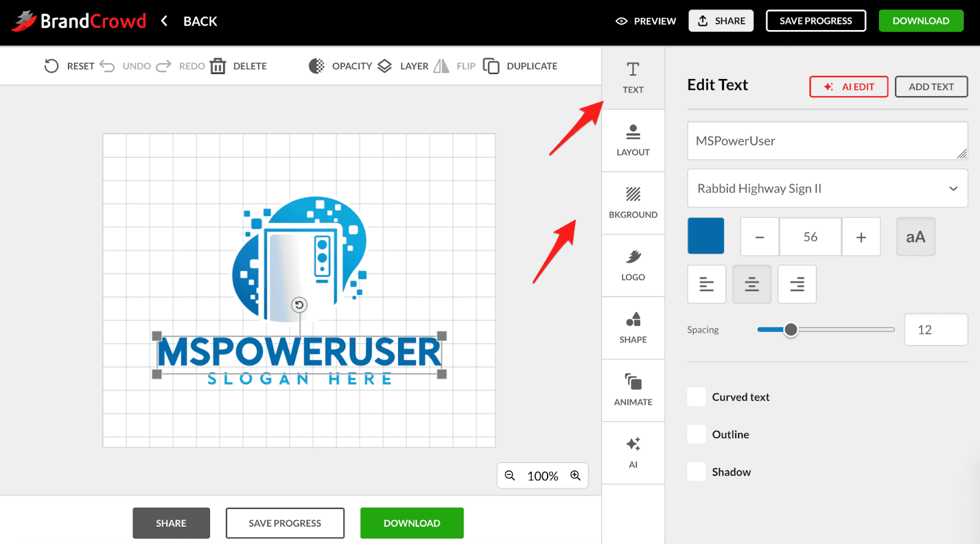The height and width of the screenshot is (544, 980).
Task: Click the RESET icon in toolbar
Action: point(51,66)
